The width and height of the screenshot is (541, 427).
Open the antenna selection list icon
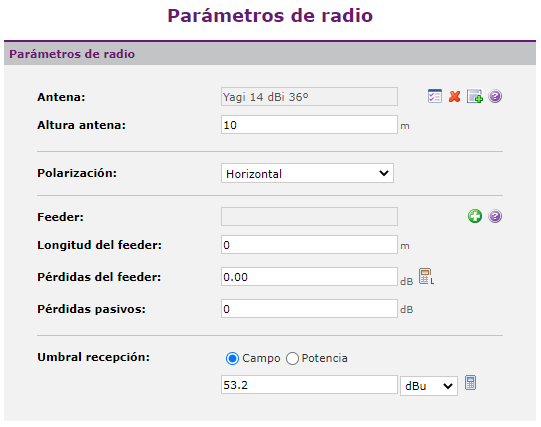434,96
